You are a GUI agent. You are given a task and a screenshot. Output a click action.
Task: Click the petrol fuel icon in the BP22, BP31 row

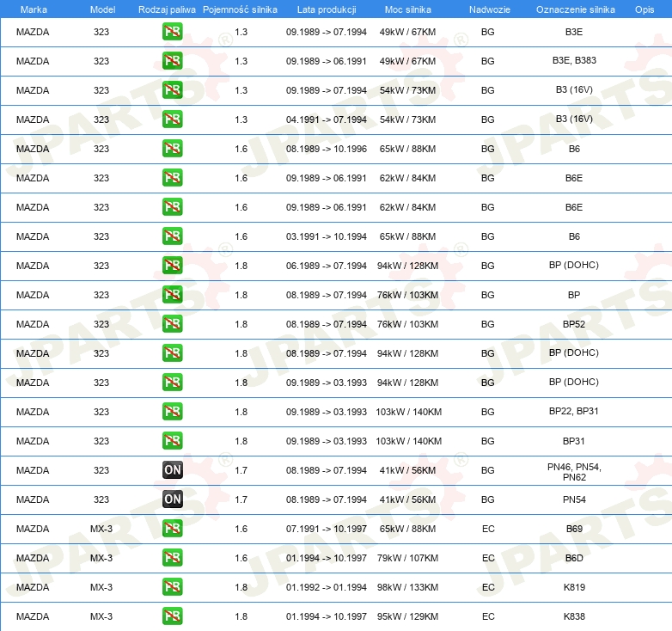point(172,412)
